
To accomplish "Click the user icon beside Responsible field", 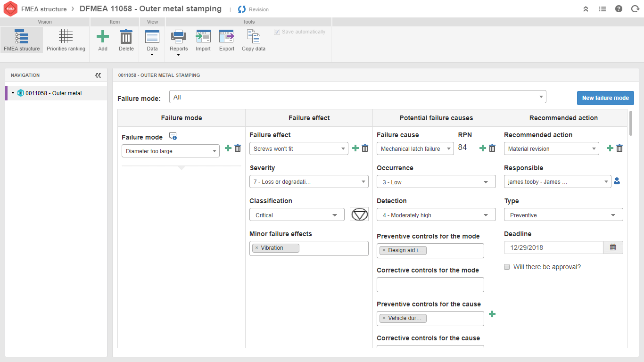I will [x=617, y=181].
